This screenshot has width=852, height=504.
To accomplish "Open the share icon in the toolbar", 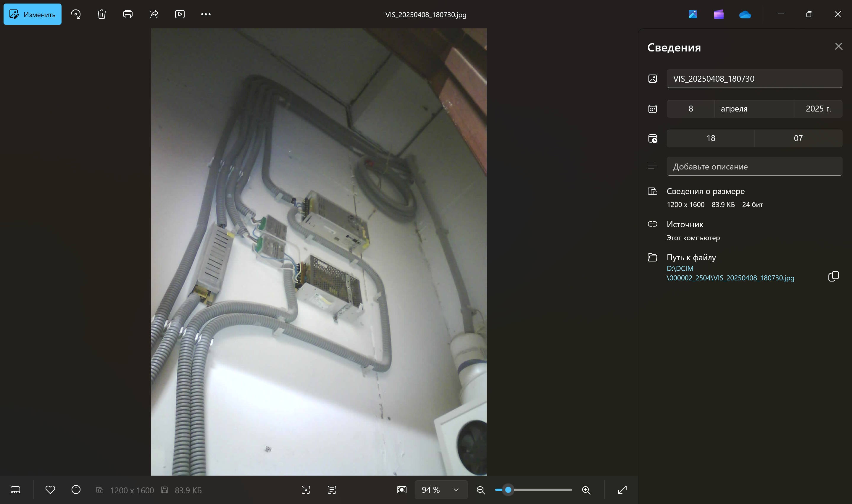I will point(154,14).
